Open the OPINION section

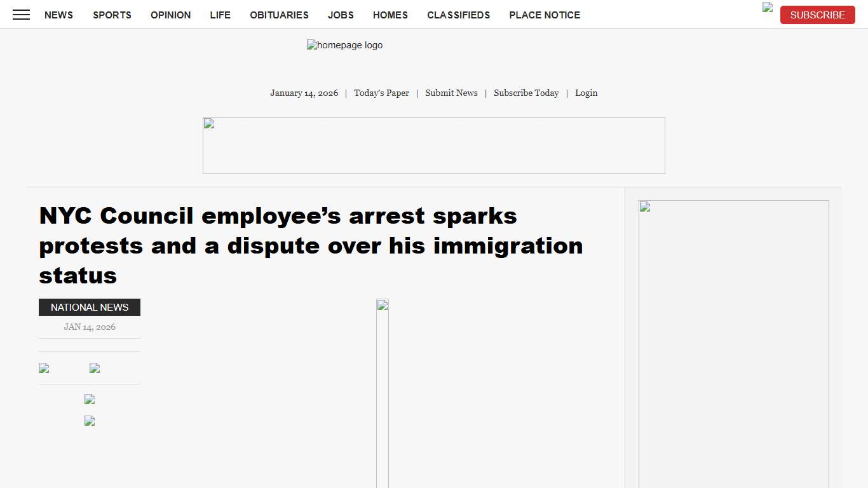(x=170, y=15)
